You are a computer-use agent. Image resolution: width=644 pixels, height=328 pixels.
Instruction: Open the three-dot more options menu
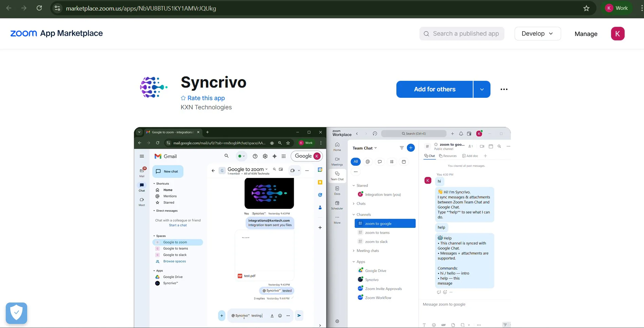click(504, 89)
